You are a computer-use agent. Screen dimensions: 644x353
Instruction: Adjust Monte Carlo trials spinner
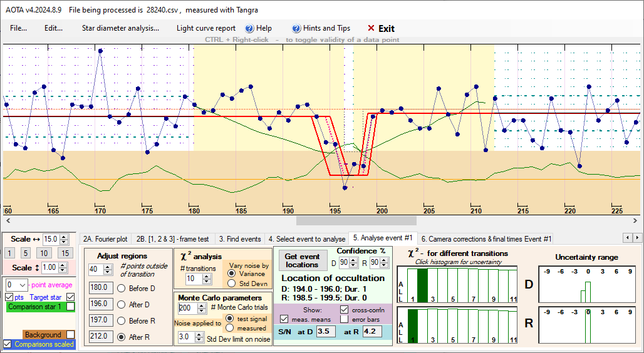[x=202, y=307]
